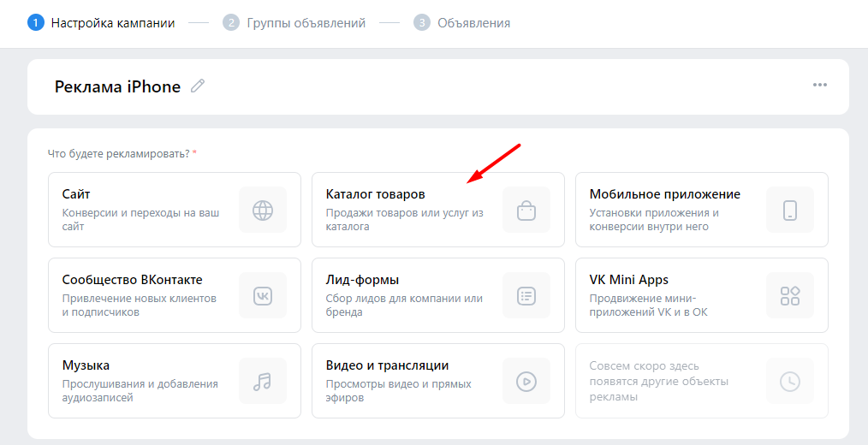Click the clock icon on the coming soon card

[790, 381]
